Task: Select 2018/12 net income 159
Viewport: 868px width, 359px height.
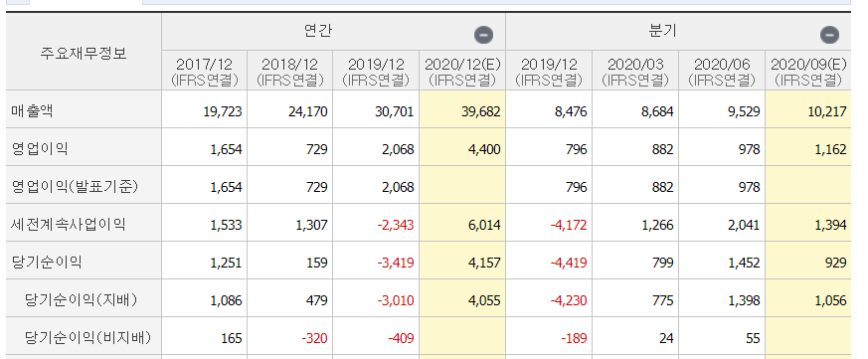Action: point(317,263)
